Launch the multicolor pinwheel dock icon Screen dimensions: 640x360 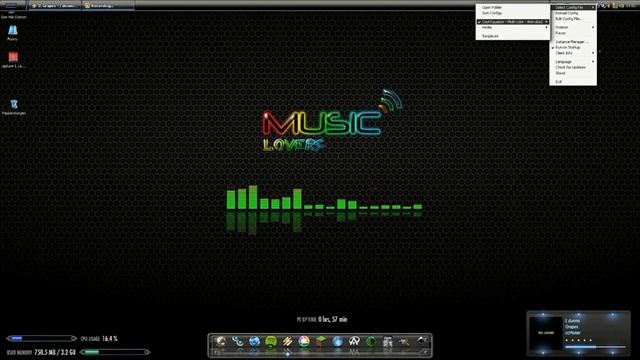[x=304, y=341]
